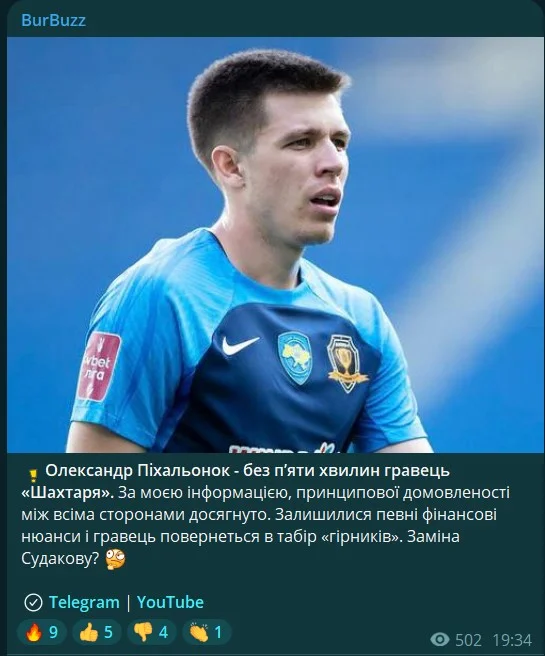Click the thumbs up emoji icon
Image resolution: width=545 pixels, height=656 pixels.
click(x=88, y=632)
